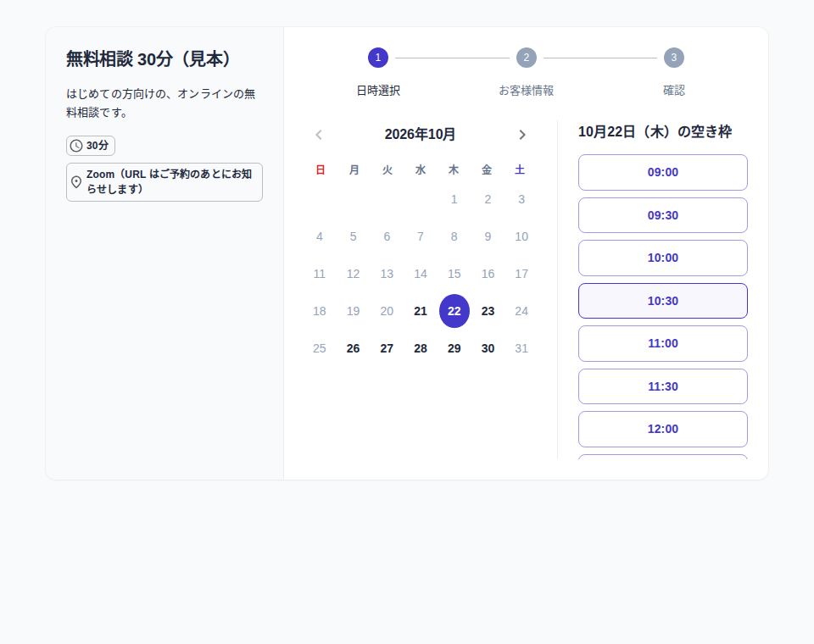Pick the 11:30 time slot

663,386
